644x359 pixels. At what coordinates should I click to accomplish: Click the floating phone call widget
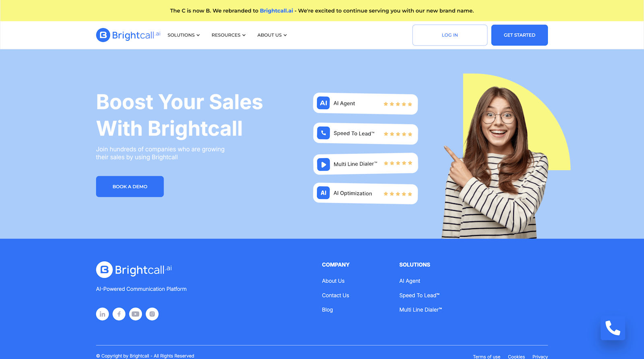613,328
